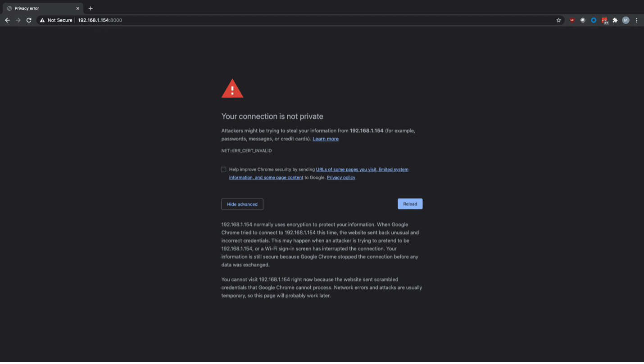Reload the page with the toolbar refresh icon
The height and width of the screenshot is (364, 644).
pos(29,20)
